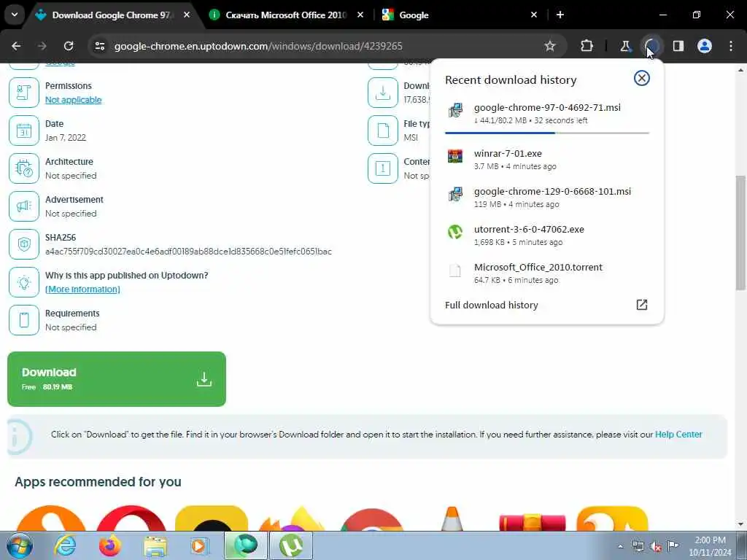
Task: Switch to the Google tab
Action: tap(460, 15)
